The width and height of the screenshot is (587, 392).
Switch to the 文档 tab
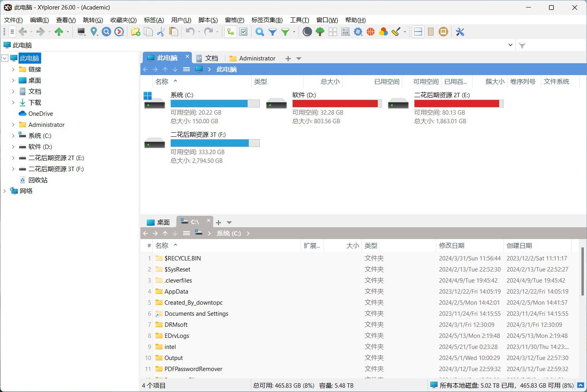[x=212, y=58]
